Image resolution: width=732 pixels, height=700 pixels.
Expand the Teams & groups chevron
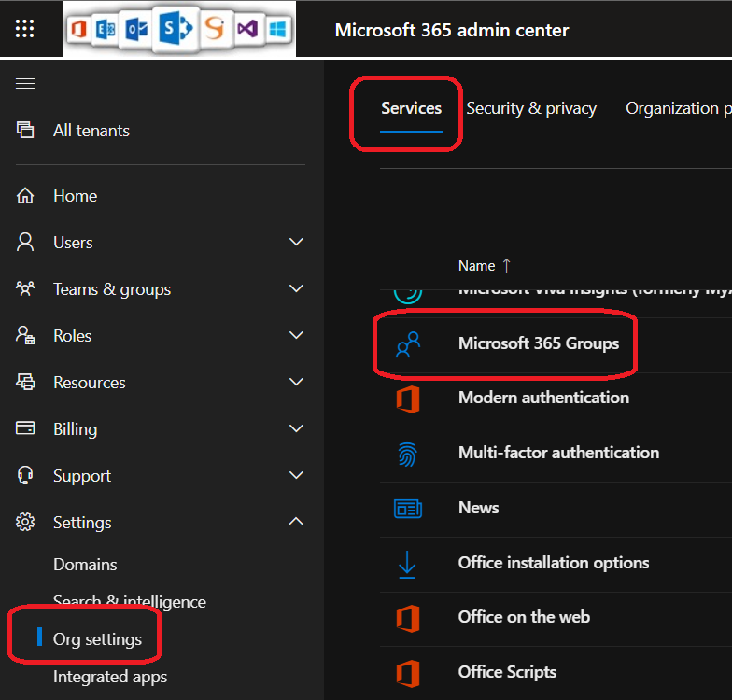[296, 289]
